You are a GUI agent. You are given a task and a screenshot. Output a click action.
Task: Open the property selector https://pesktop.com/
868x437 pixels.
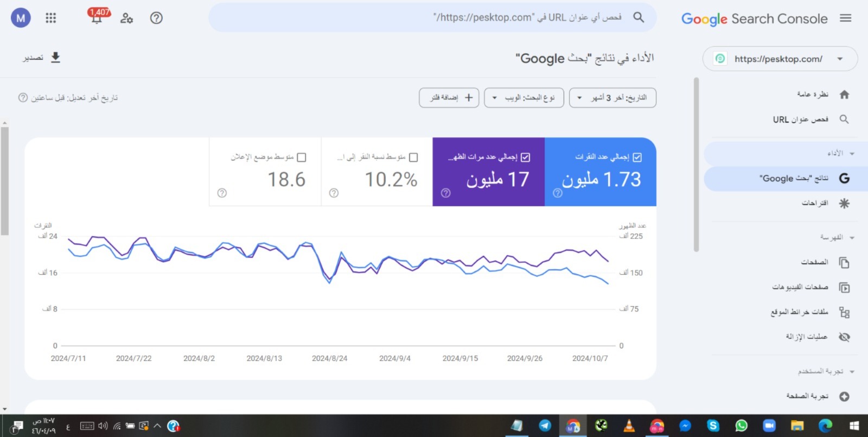tap(780, 59)
